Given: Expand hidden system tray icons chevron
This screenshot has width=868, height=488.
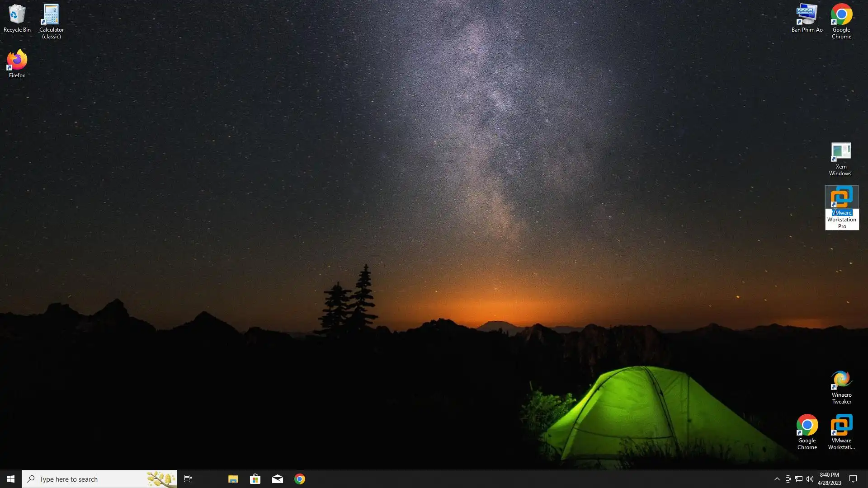Looking at the screenshot, I should point(777,479).
